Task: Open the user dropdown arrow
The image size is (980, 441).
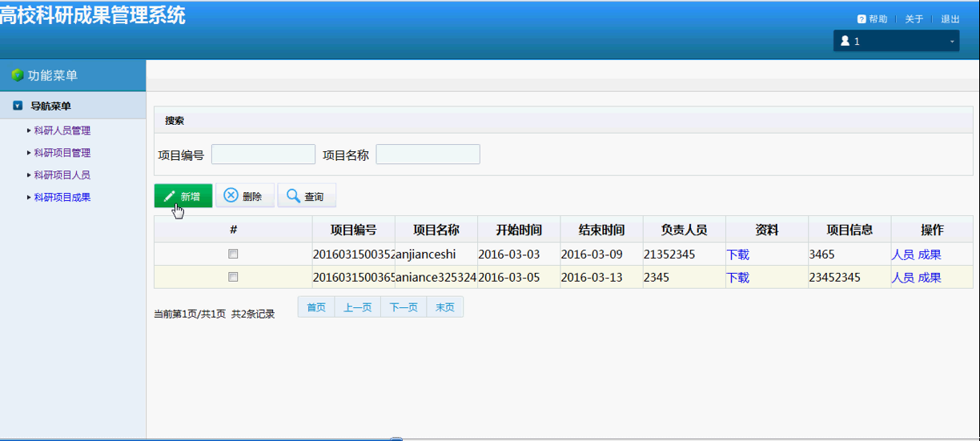Action: [952, 42]
